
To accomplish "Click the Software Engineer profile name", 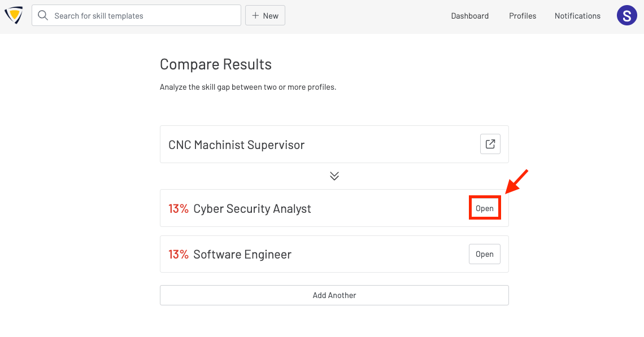I will pos(242,255).
